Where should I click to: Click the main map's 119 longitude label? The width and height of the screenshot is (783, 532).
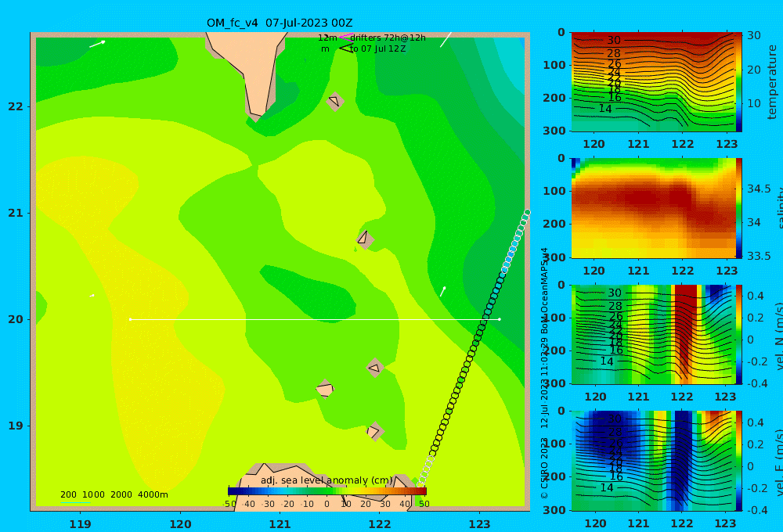click(x=81, y=524)
